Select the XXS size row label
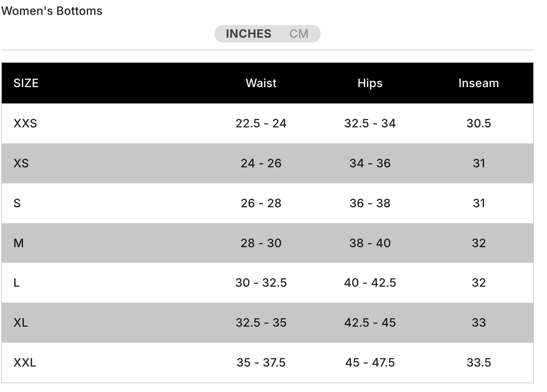Screen dimensions: 547x392 click(x=25, y=123)
